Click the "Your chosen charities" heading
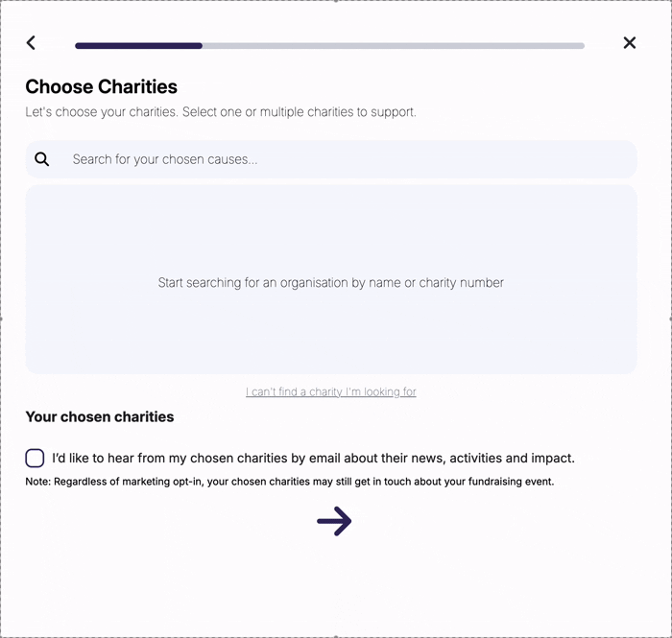 click(100, 416)
